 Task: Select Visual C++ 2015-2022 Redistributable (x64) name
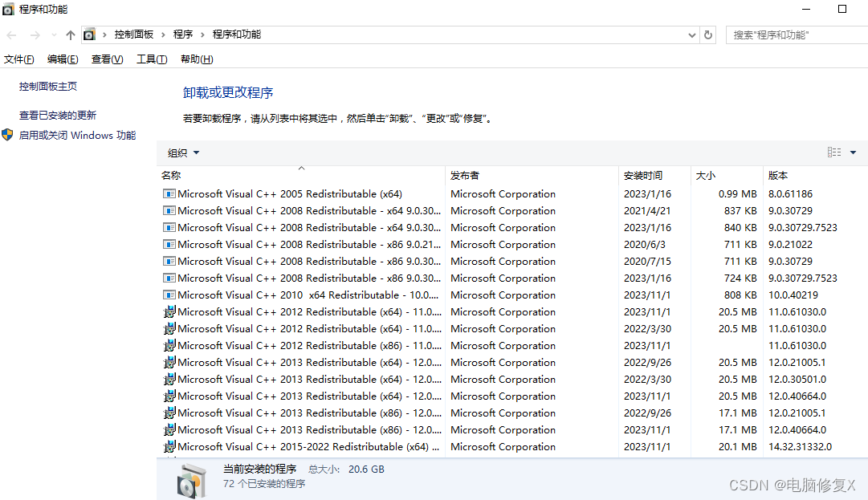(x=308, y=447)
